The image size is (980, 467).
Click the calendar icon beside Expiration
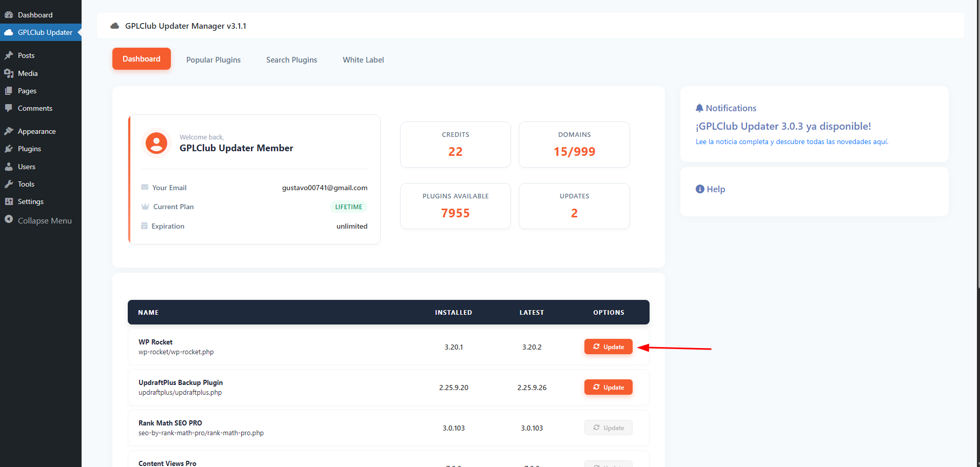tap(144, 226)
